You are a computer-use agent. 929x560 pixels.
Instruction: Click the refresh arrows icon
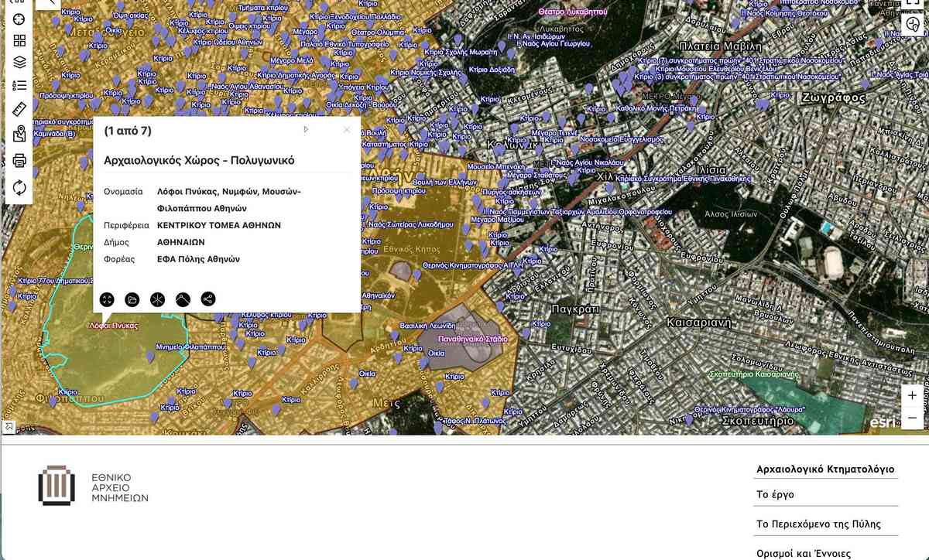[x=19, y=187]
